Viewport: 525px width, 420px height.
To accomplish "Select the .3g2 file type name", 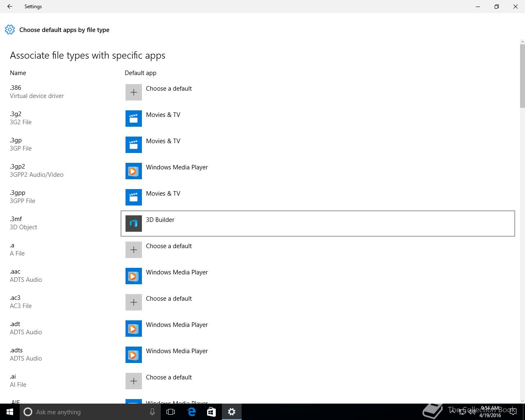I will click(x=16, y=114).
